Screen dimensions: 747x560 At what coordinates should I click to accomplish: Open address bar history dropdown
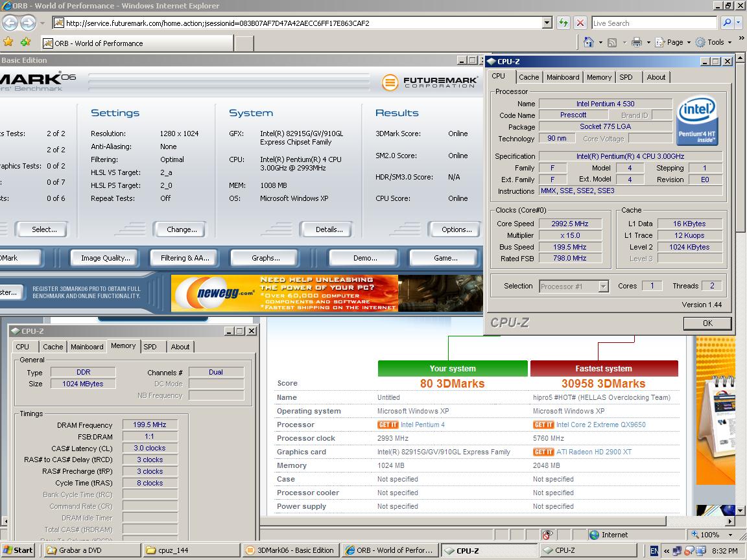pyautogui.click(x=547, y=23)
